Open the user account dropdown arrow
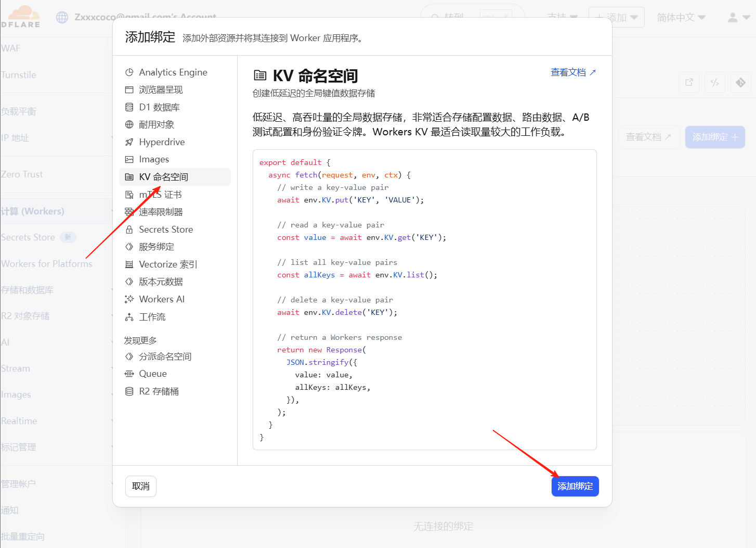 pos(746,17)
